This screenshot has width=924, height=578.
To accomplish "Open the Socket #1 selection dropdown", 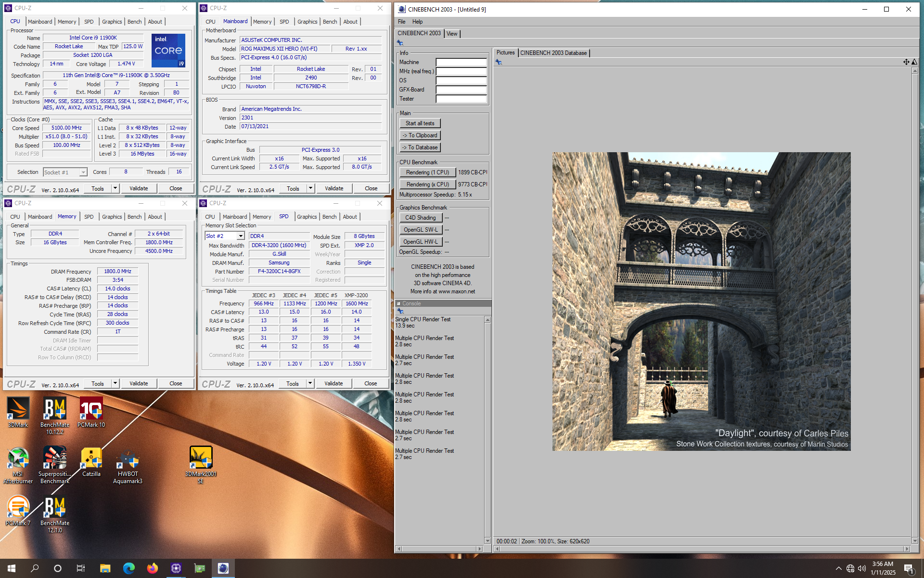I will coord(83,172).
